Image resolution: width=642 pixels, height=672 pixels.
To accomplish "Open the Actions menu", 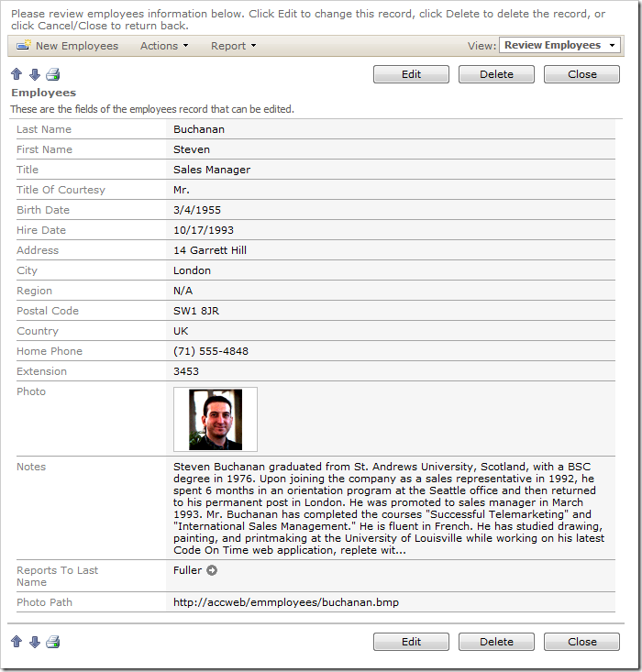I will [x=164, y=46].
